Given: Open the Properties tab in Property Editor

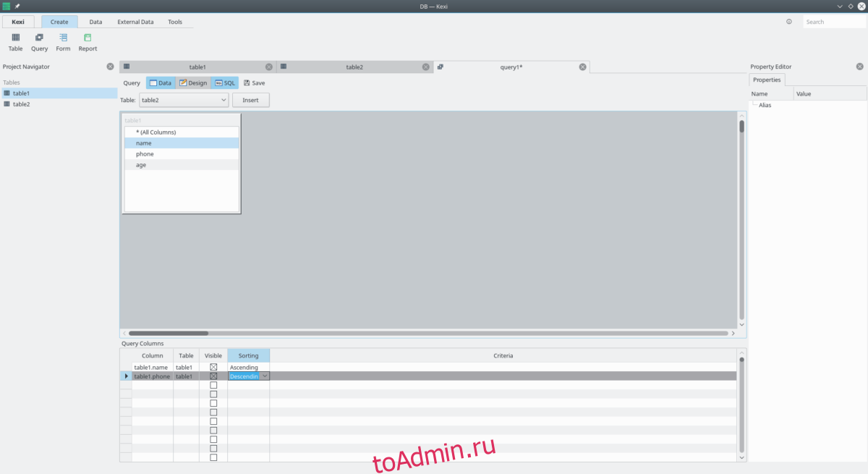Looking at the screenshot, I should pyautogui.click(x=767, y=80).
